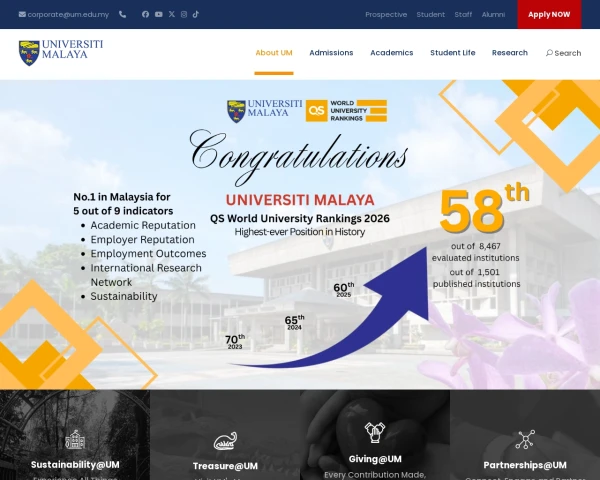The image size is (600, 480).
Task: Open the Student Life menu
Action: tap(453, 53)
